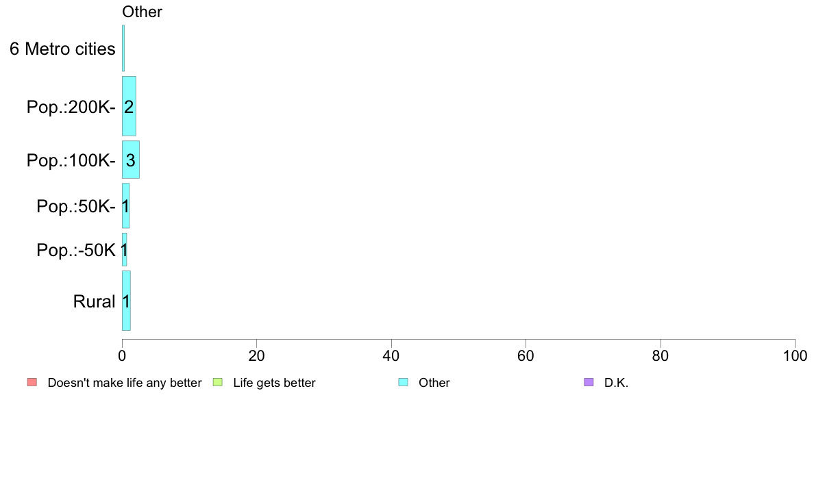Click the 0 tick label on the x-axis
Screen dimensions: 814x504
pos(122,355)
